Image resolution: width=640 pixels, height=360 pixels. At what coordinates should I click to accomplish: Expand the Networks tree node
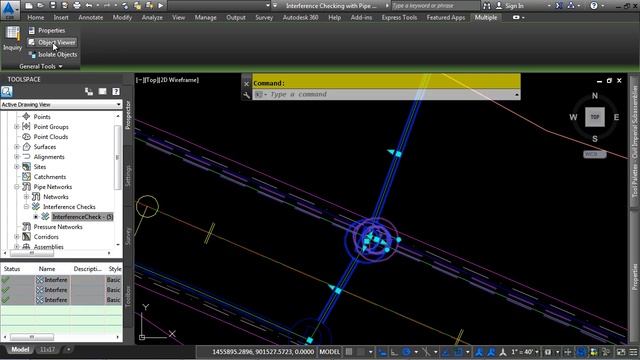[27, 197]
